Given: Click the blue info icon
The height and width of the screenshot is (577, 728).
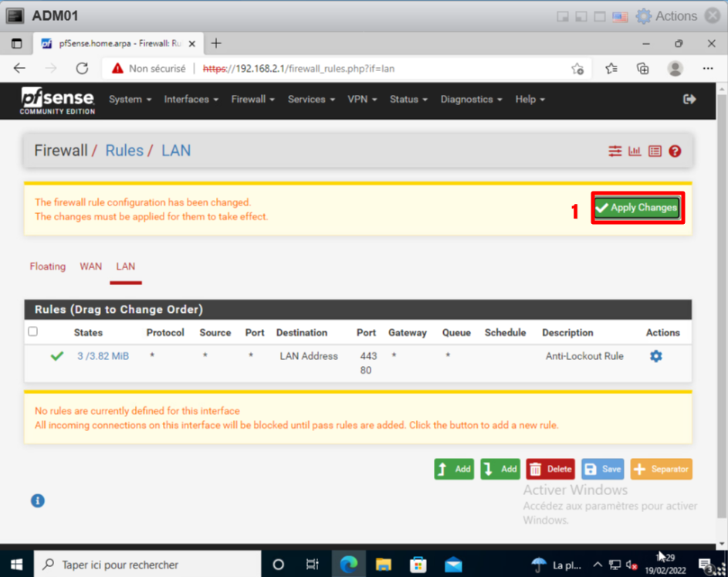Looking at the screenshot, I should [38, 501].
